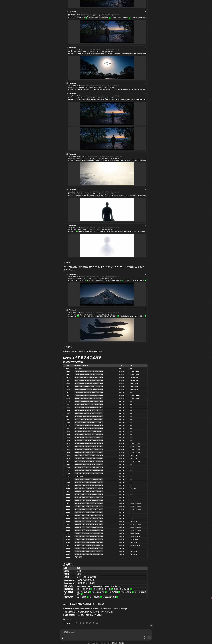This screenshot has height=644, width=212.
Task: Open the 隐私政策 link
Action: coord(114,643)
